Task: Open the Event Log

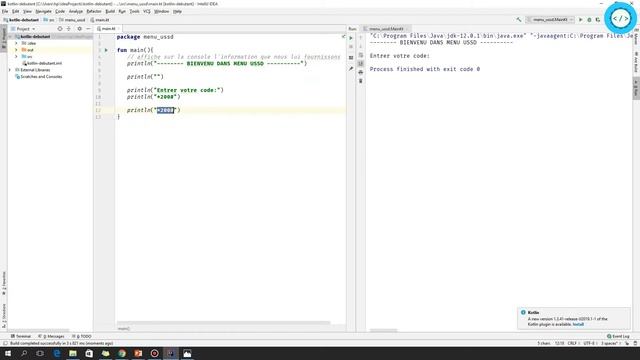Action: click(x=618, y=336)
